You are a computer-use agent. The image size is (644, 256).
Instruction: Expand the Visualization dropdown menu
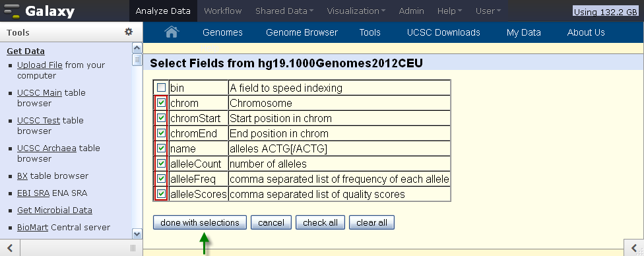(x=356, y=11)
